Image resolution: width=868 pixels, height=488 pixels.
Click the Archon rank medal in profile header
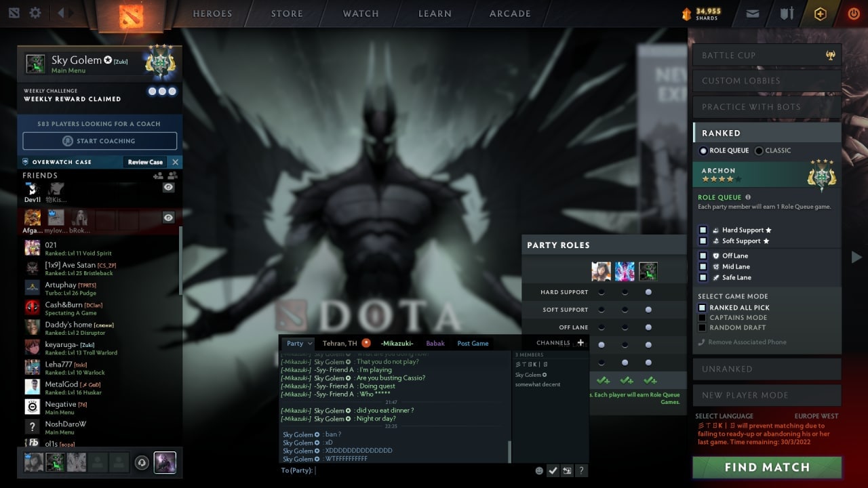160,64
